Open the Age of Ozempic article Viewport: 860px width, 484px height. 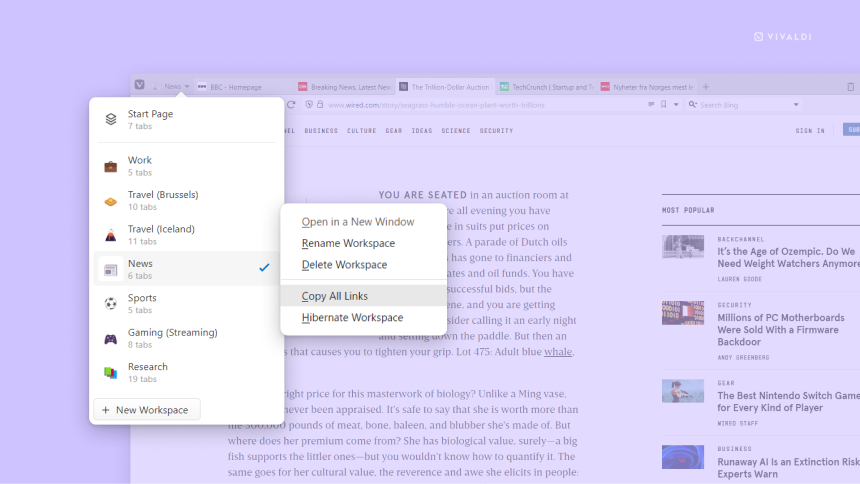point(788,257)
